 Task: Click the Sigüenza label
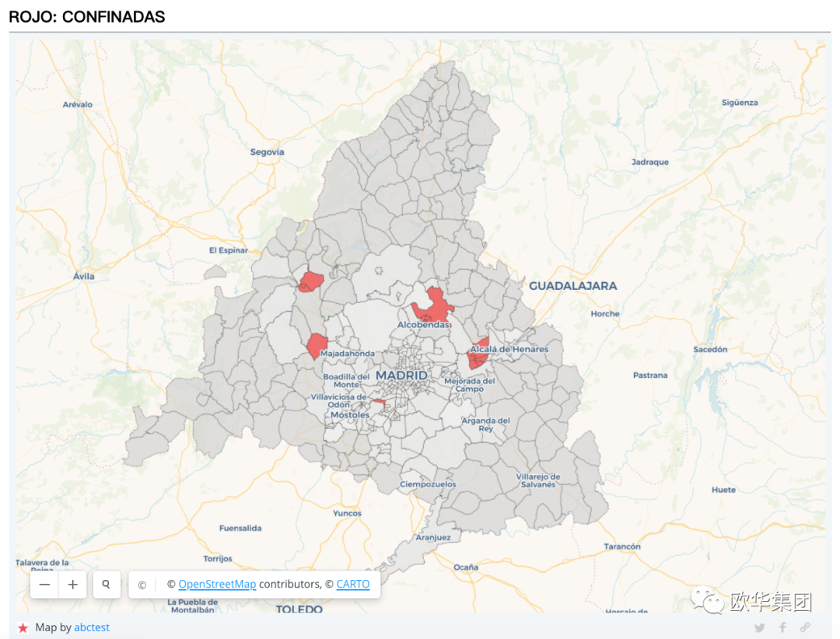[x=740, y=103]
